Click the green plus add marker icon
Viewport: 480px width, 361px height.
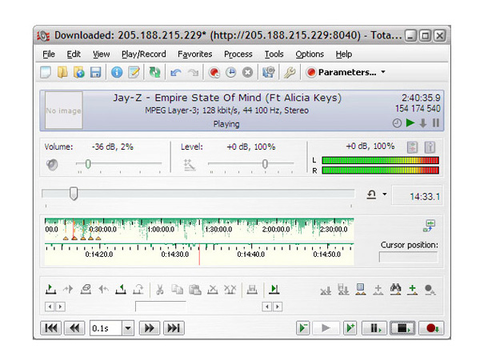point(412,289)
